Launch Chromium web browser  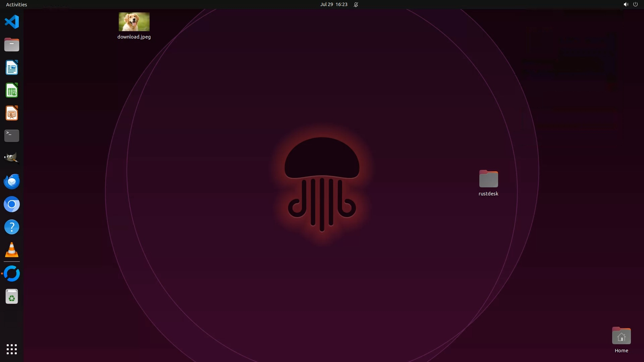coord(12,204)
